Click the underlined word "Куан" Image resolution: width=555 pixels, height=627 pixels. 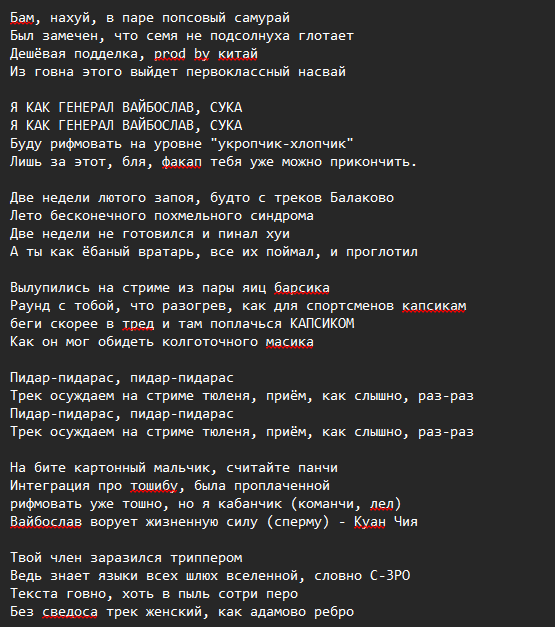coord(370,522)
